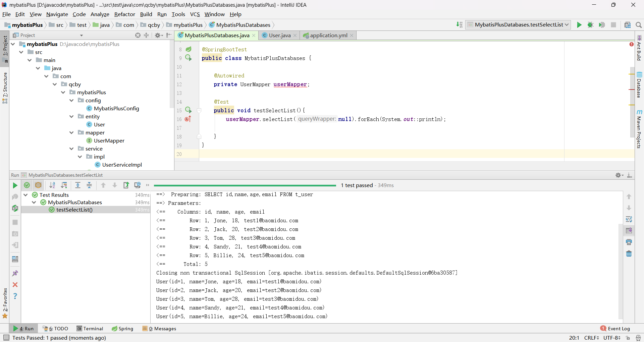The image size is (644, 342).
Task: Open the VCS menu
Action: pos(195,14)
